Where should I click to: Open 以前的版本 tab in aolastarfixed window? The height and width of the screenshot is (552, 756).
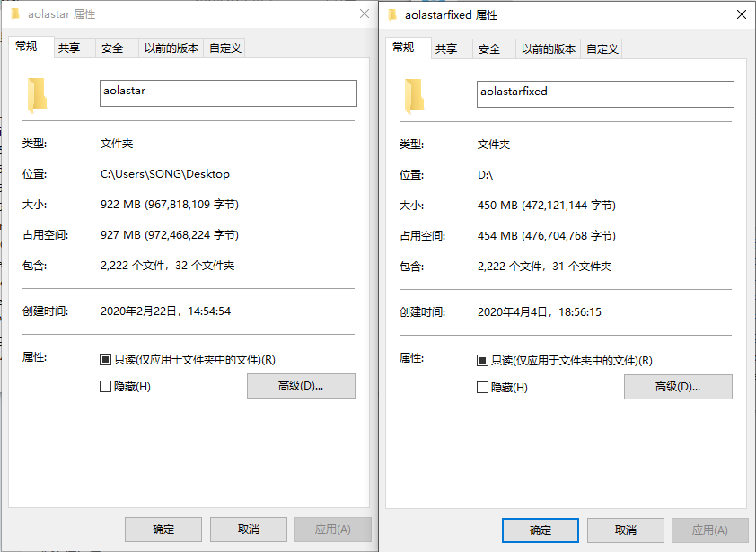click(549, 49)
